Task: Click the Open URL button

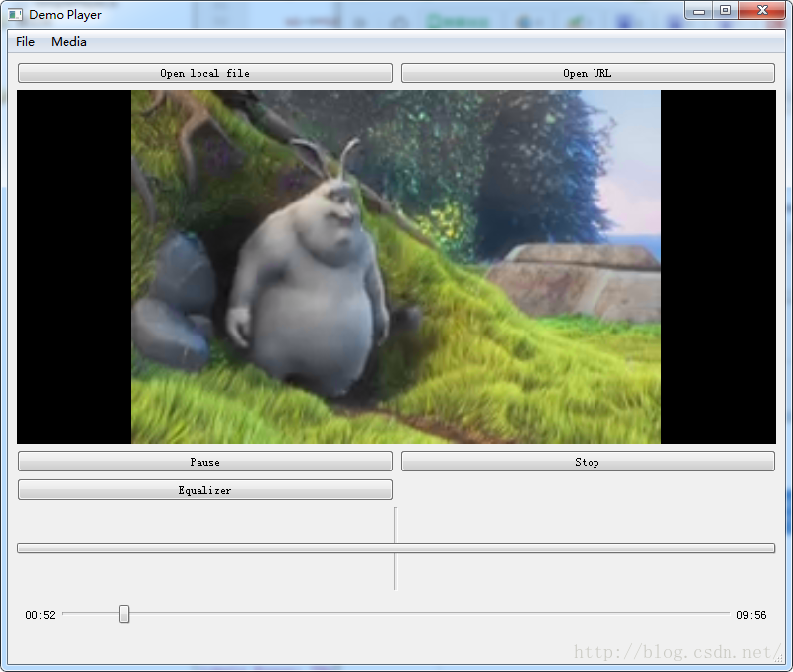Action: click(x=588, y=73)
